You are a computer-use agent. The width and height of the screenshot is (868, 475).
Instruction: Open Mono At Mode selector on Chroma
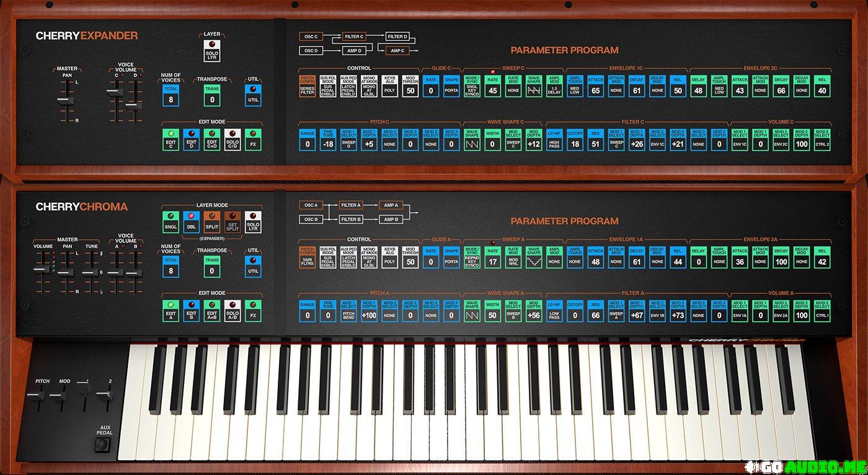(x=370, y=257)
